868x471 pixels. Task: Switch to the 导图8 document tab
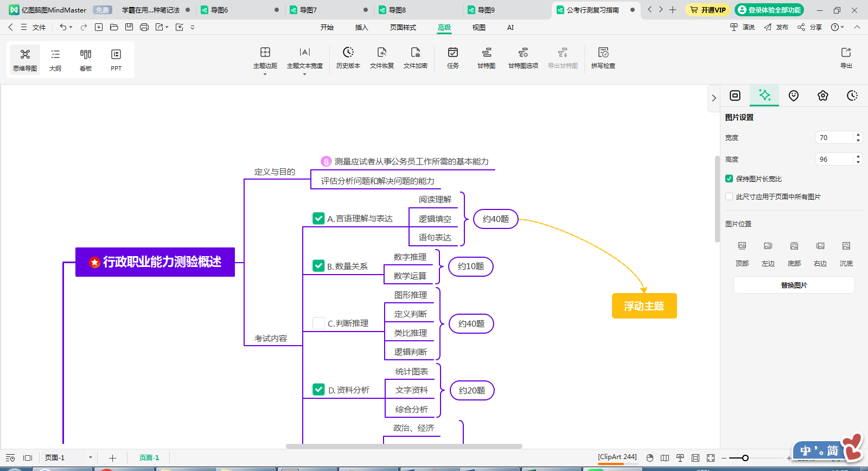tap(397, 10)
